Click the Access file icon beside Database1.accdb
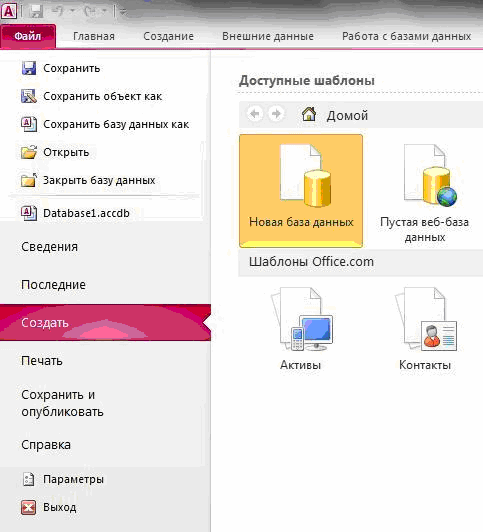The height and width of the screenshot is (532, 483). (x=29, y=213)
